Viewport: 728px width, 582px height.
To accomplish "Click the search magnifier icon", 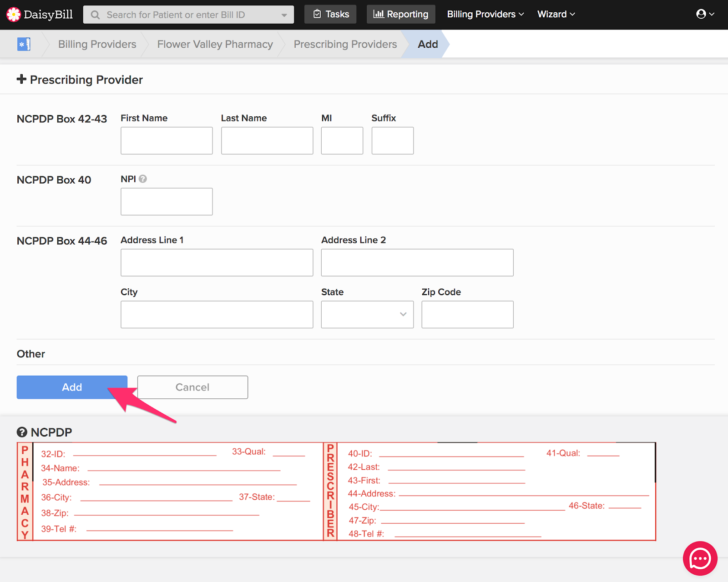I will (x=95, y=15).
